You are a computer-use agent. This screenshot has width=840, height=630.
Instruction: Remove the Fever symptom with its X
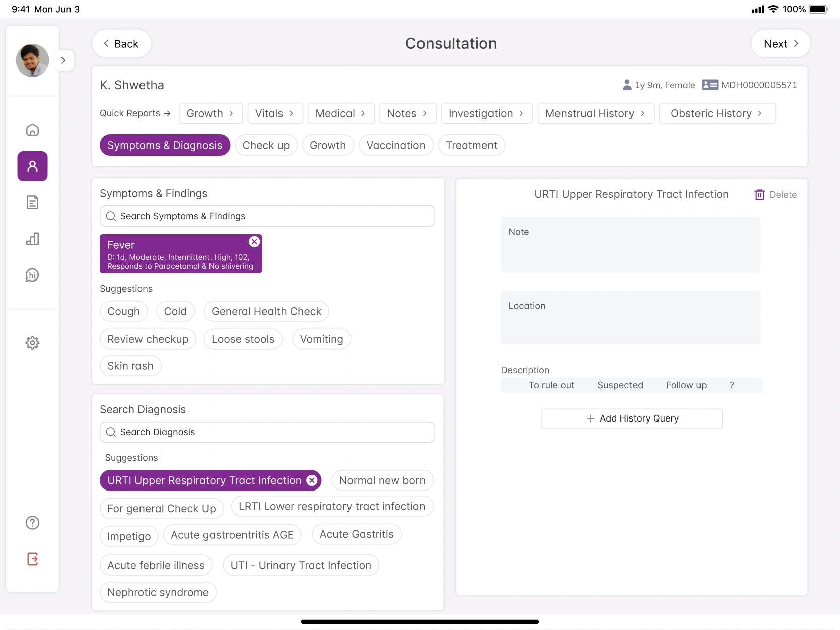coord(254,242)
